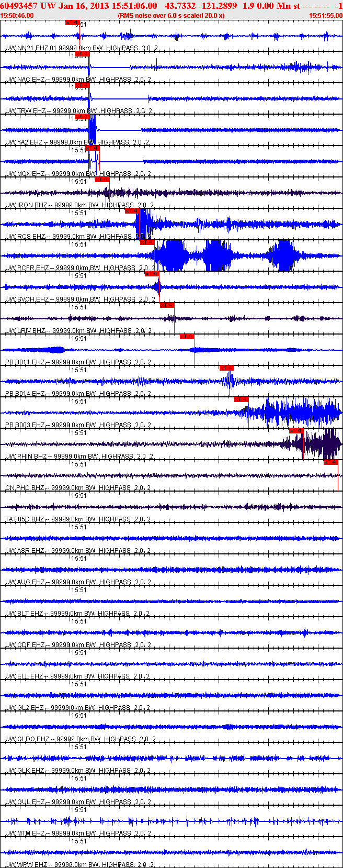The width and height of the screenshot is (343, 868).
Task: Click the end time 15:51:55.00 label
Action: coord(326,16)
